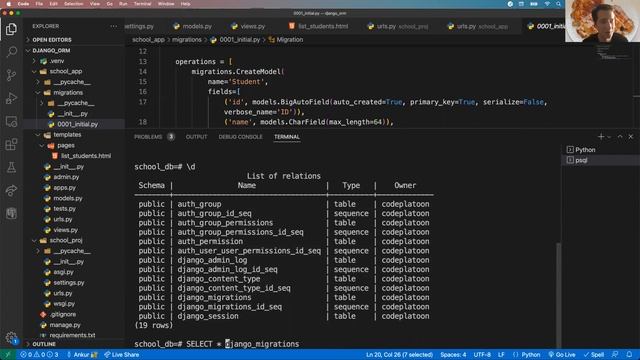The image size is (640, 360).
Task: Open the terminal launch profile dropdown
Action: (609, 137)
